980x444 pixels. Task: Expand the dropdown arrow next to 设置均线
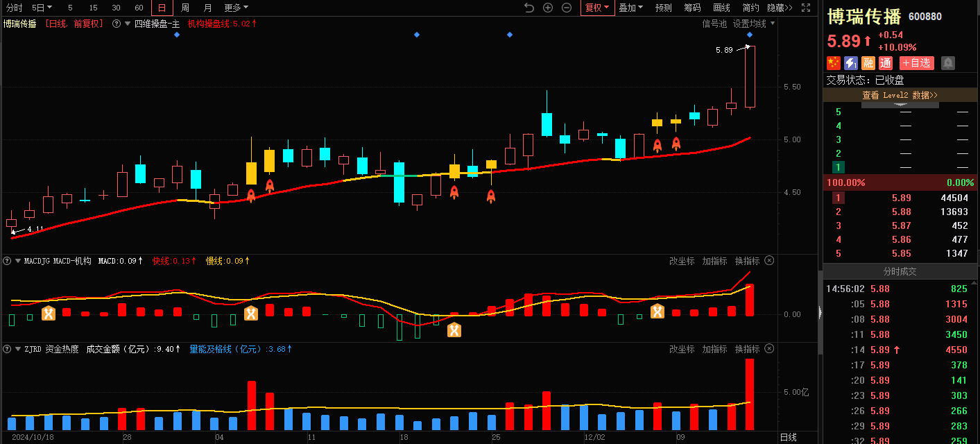click(x=773, y=24)
